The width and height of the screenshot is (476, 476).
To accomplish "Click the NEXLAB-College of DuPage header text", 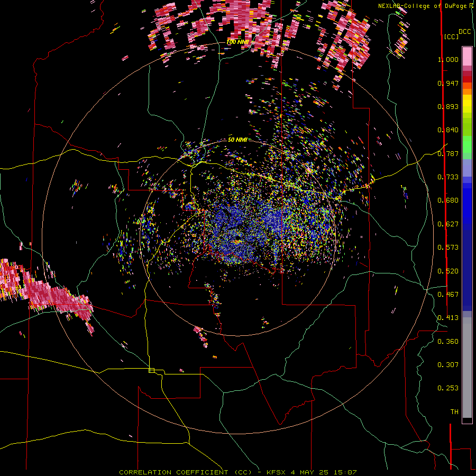I will (x=423, y=6).
